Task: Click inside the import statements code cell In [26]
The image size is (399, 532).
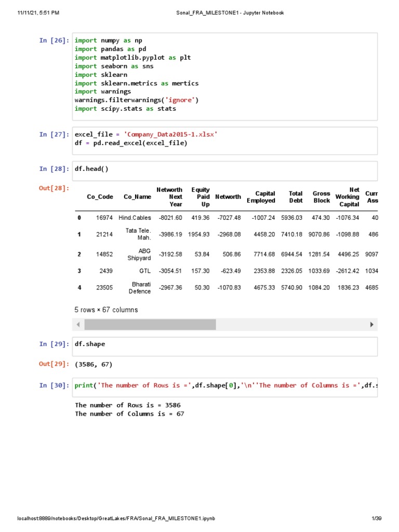Action: [224, 77]
